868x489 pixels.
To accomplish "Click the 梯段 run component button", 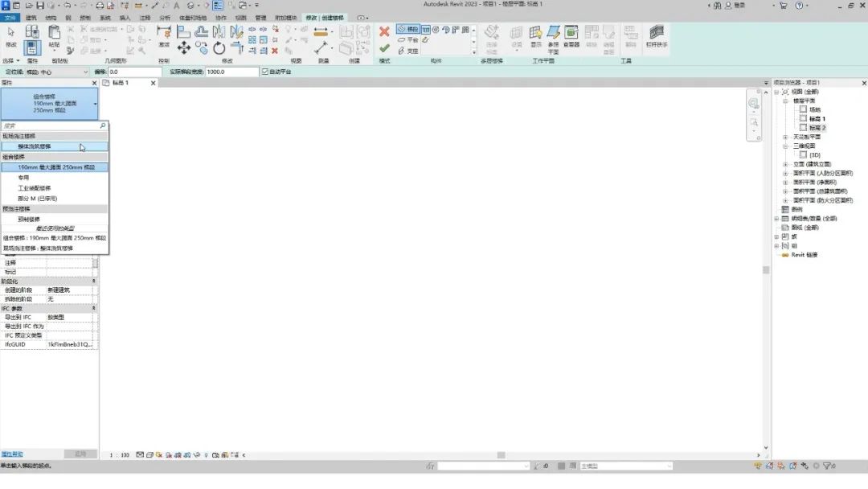I will pos(408,29).
